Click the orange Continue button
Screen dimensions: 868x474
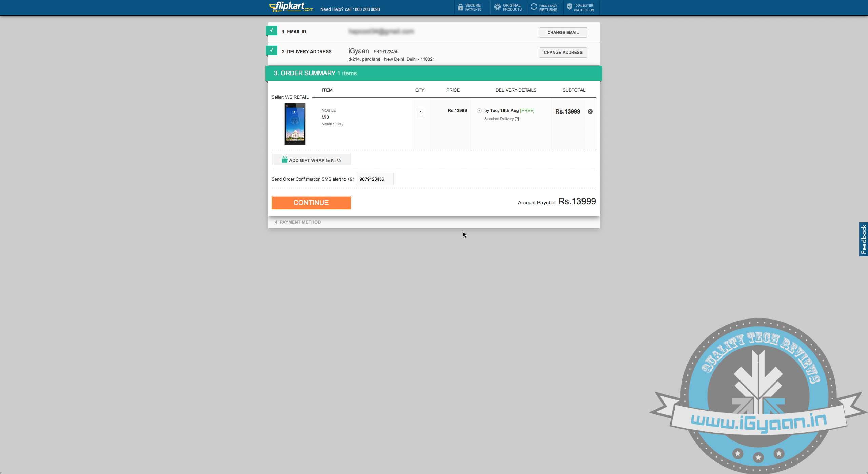pyautogui.click(x=311, y=203)
